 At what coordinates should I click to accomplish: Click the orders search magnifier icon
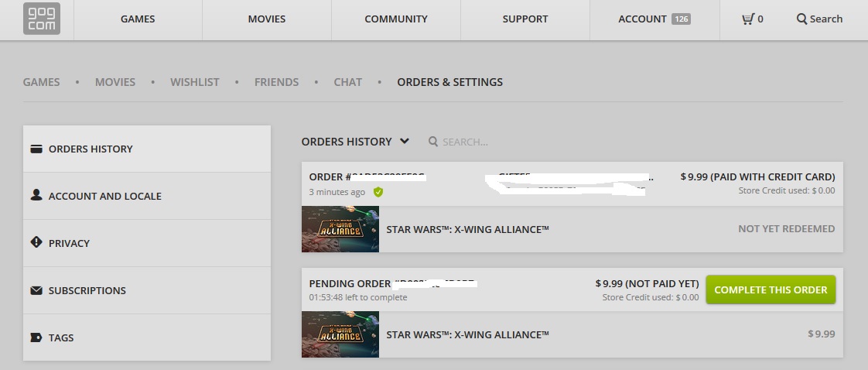pos(433,141)
